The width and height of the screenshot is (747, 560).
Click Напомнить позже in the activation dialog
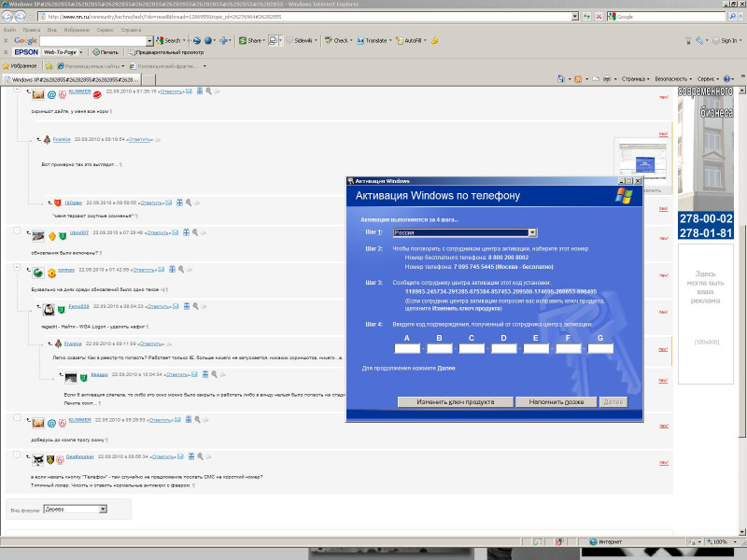tap(557, 402)
